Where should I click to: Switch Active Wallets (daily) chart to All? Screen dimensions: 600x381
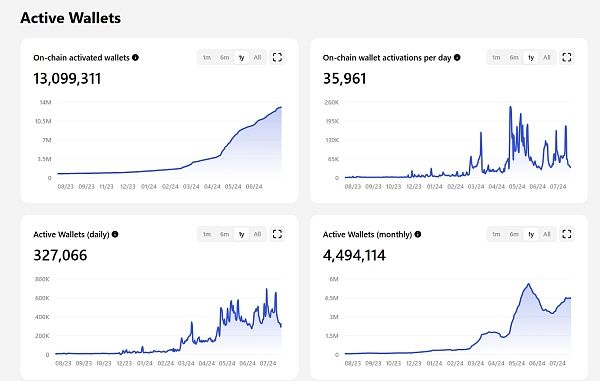tap(257, 234)
